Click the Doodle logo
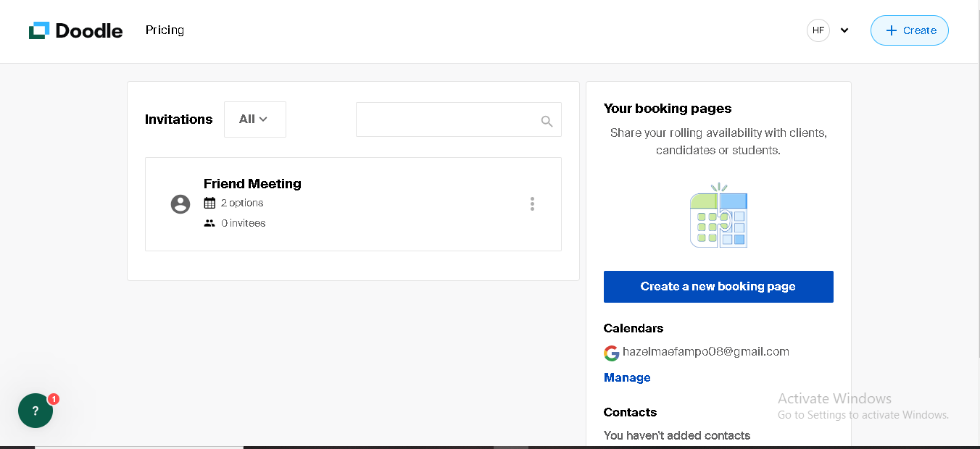980x449 pixels. [76, 30]
